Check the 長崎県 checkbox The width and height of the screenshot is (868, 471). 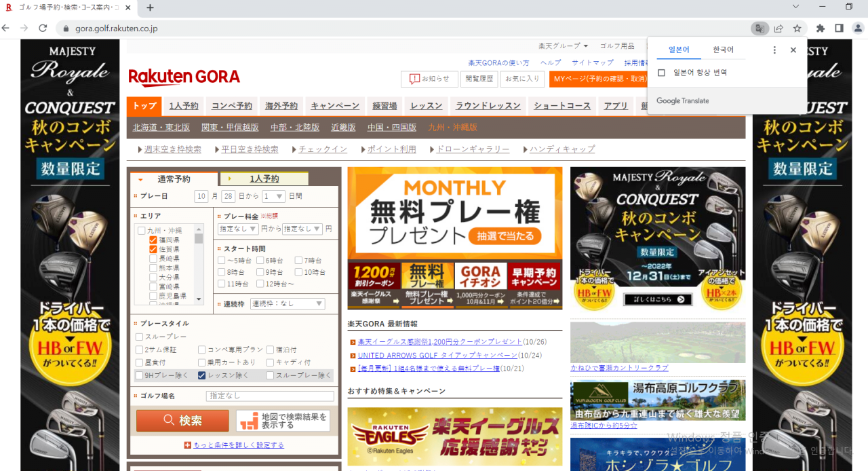(153, 259)
